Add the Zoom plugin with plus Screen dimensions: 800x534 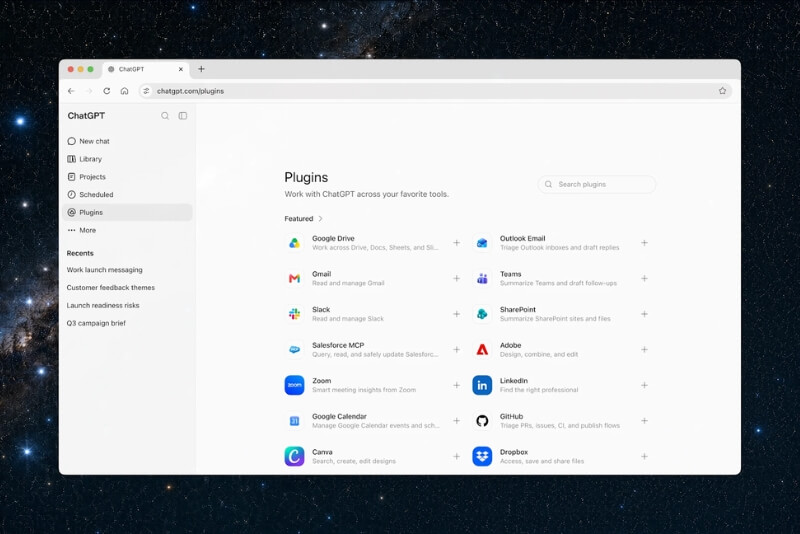(x=457, y=385)
